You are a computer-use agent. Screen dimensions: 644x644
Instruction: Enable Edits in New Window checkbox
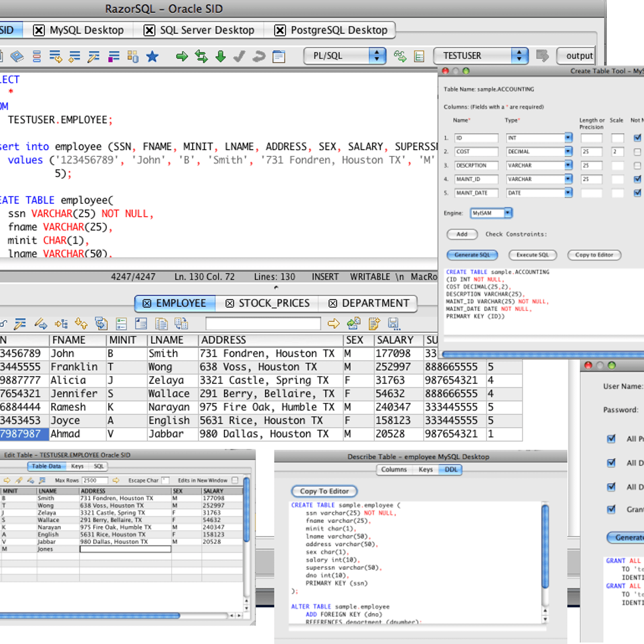click(x=235, y=480)
